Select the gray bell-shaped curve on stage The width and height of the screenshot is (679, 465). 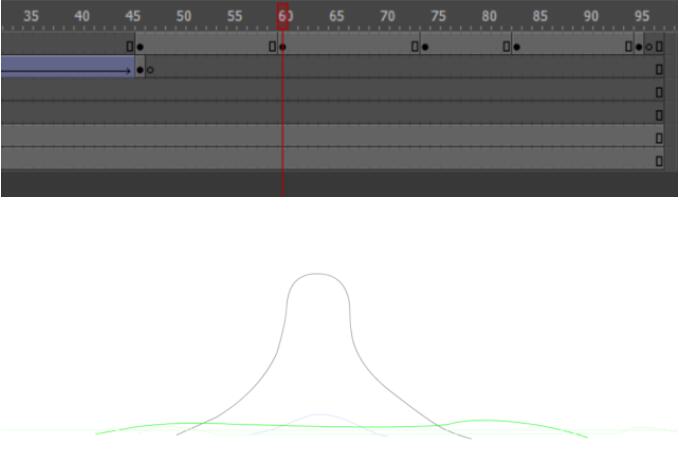(318, 274)
